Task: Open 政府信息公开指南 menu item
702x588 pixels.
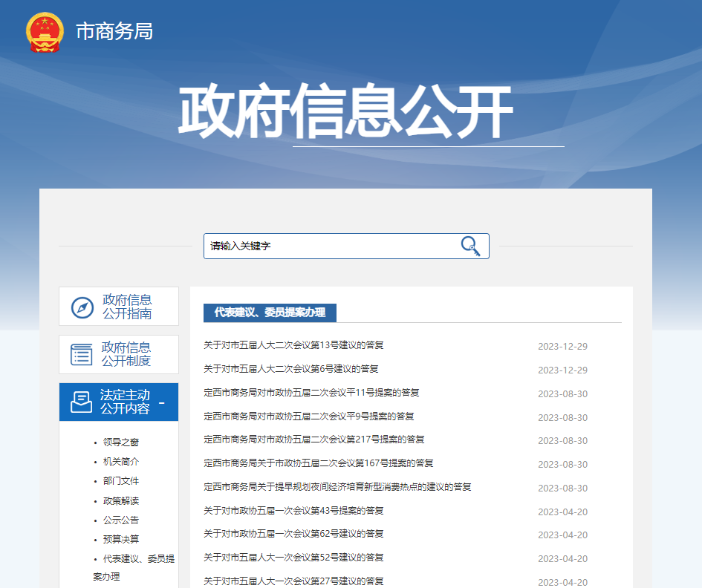Action: 127,307
